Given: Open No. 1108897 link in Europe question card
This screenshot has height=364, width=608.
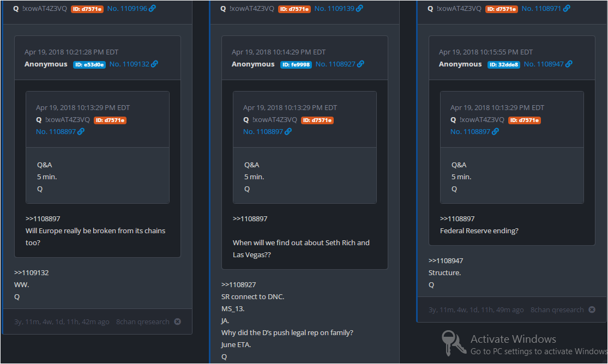Looking at the screenshot, I should 56,131.
